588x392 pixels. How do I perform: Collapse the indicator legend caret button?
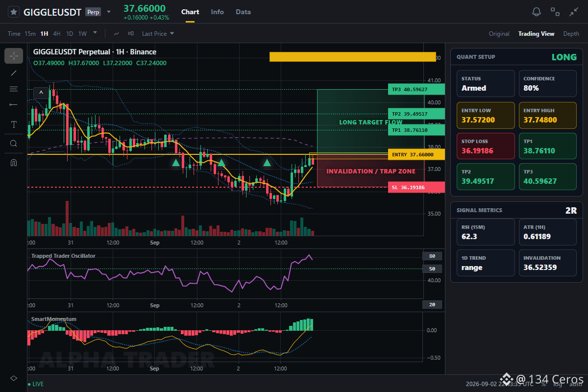(41, 92)
